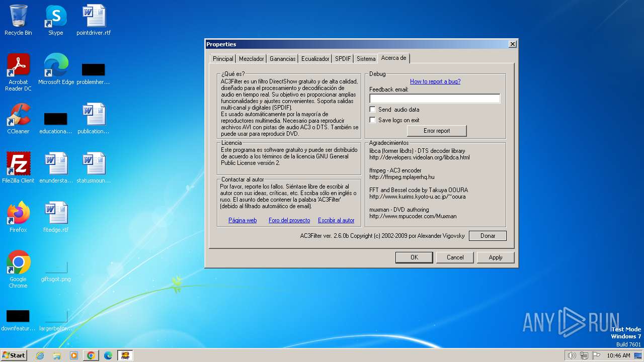Open the Foro del proyecto link
This screenshot has width=644, height=362.
point(289,220)
